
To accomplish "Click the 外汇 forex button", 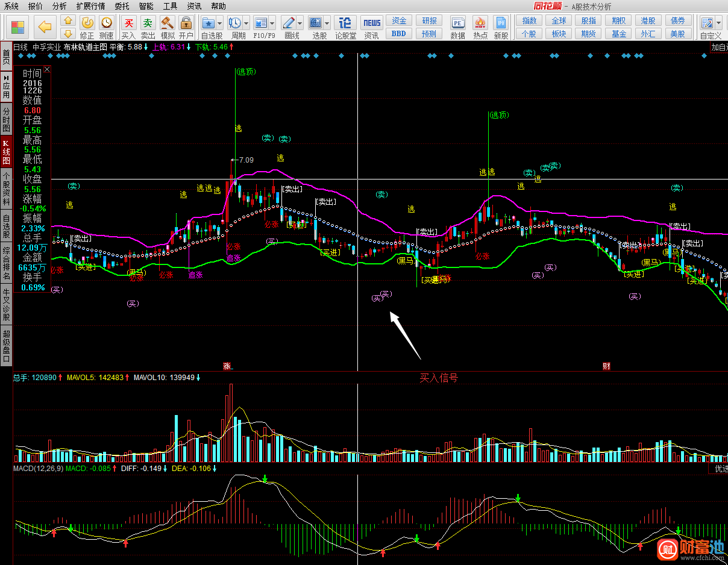I will (648, 34).
